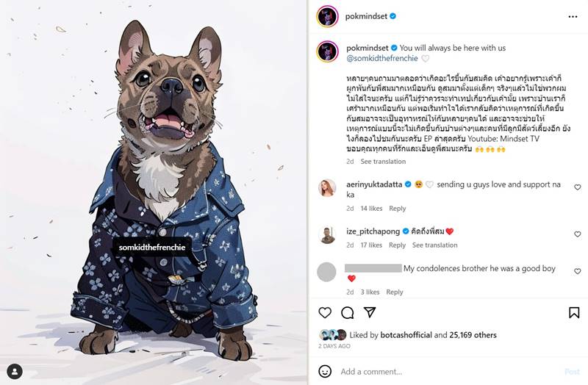This screenshot has width=588, height=385.
Task: View the 17 likes on ize_pitchapong comment
Action: pyautogui.click(x=371, y=245)
